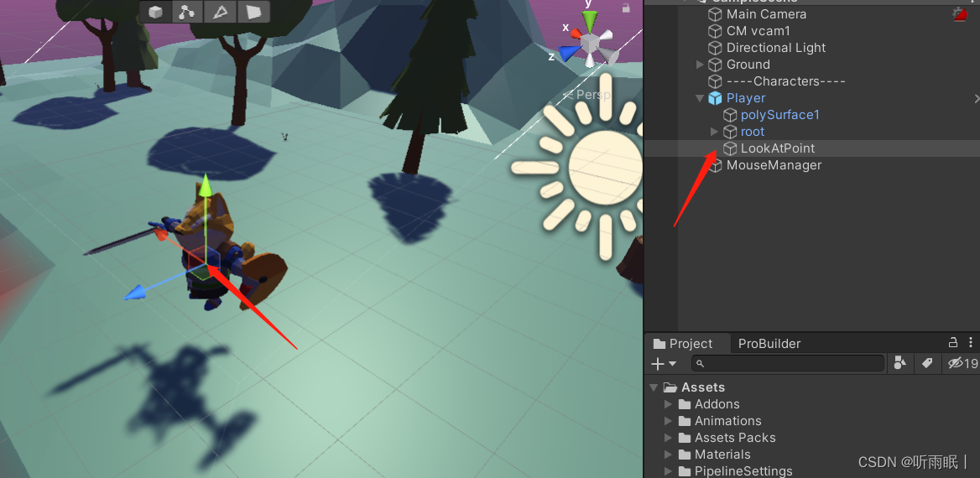Click the fox character shield in scene

[263, 279]
